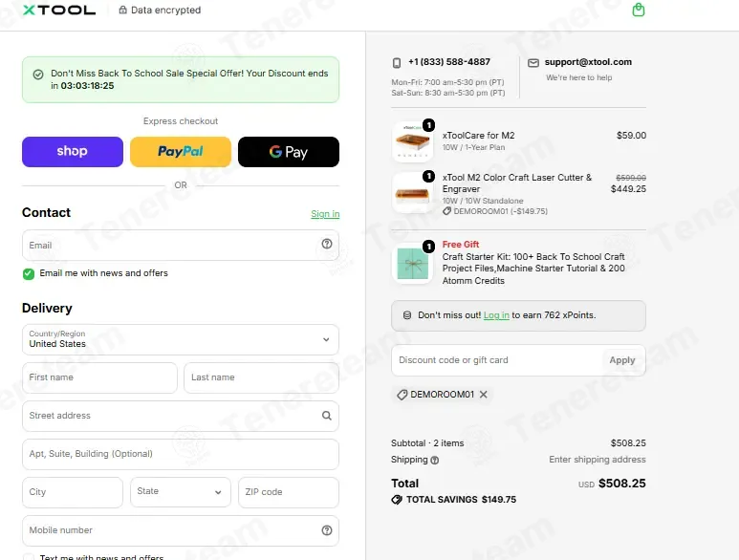Screen dimensions: 739x560
Task: Open the State dropdown
Action: [181, 492]
